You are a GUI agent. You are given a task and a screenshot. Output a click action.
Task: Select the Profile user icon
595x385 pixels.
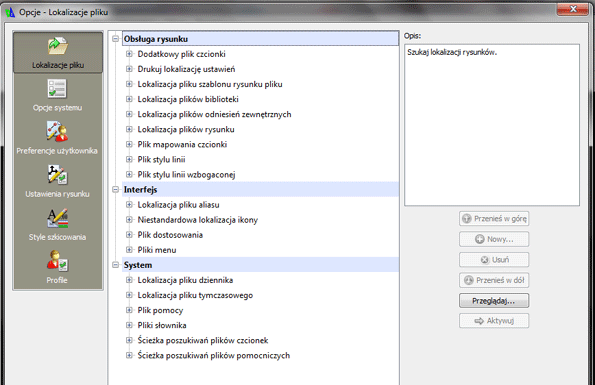point(57,261)
